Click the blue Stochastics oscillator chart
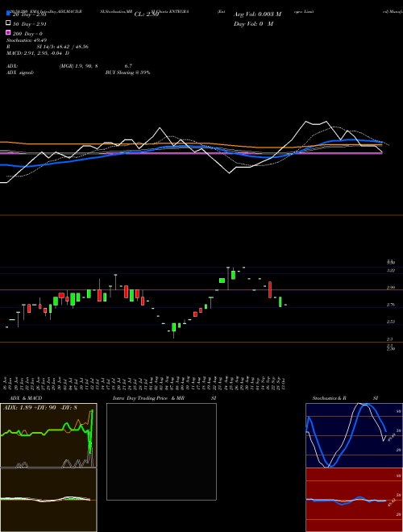 point(354,435)
